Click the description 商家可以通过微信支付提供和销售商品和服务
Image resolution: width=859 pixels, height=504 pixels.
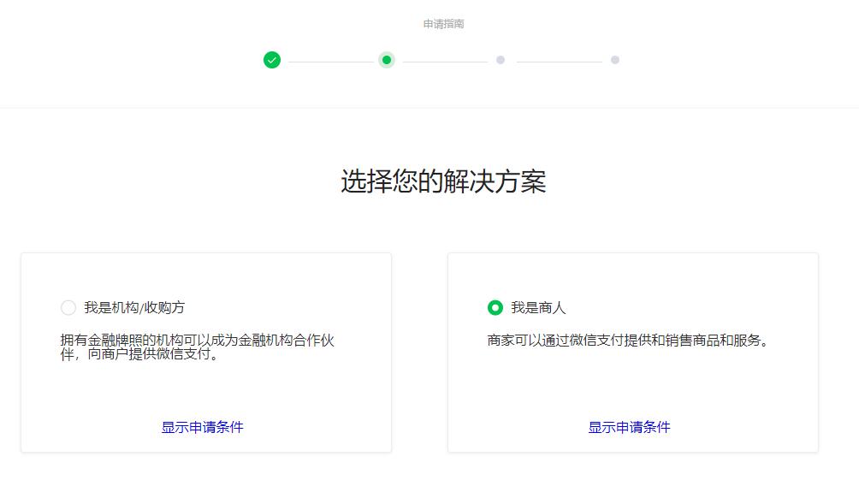(x=628, y=341)
